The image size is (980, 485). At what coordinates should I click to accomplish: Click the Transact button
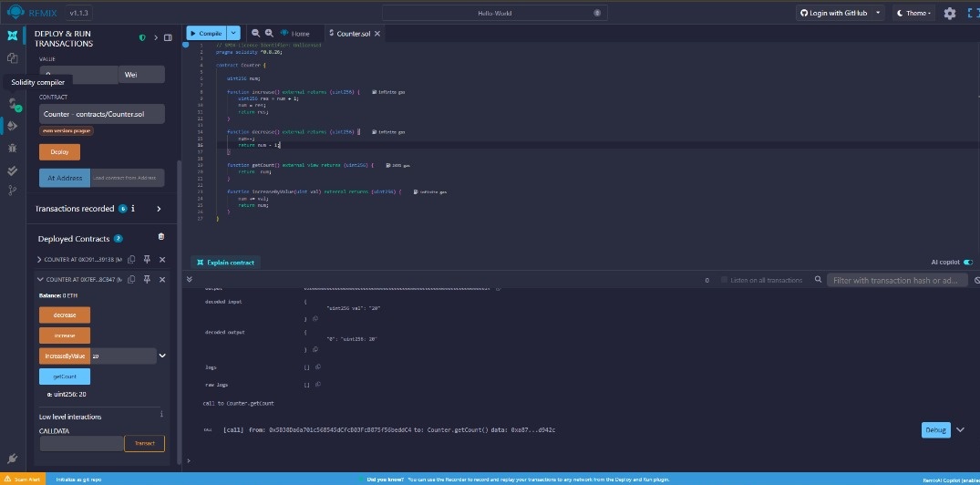[144, 443]
